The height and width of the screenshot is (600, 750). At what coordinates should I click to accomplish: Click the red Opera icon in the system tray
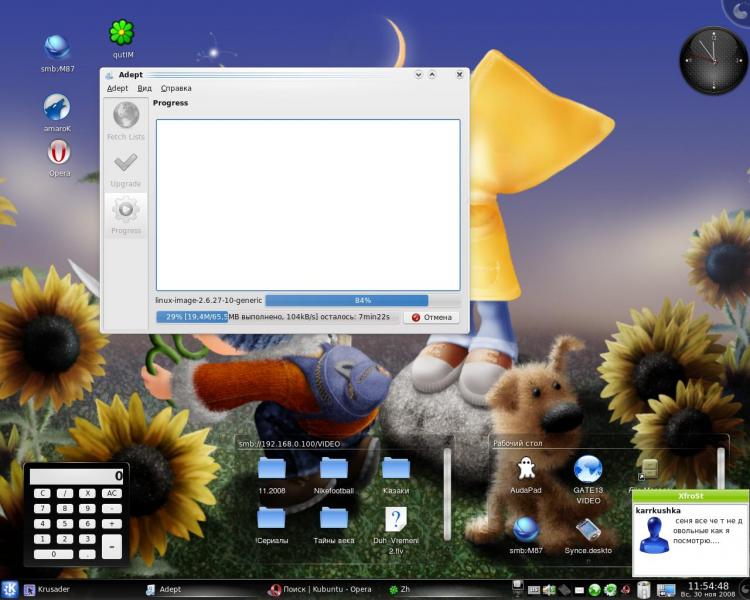coord(626,590)
